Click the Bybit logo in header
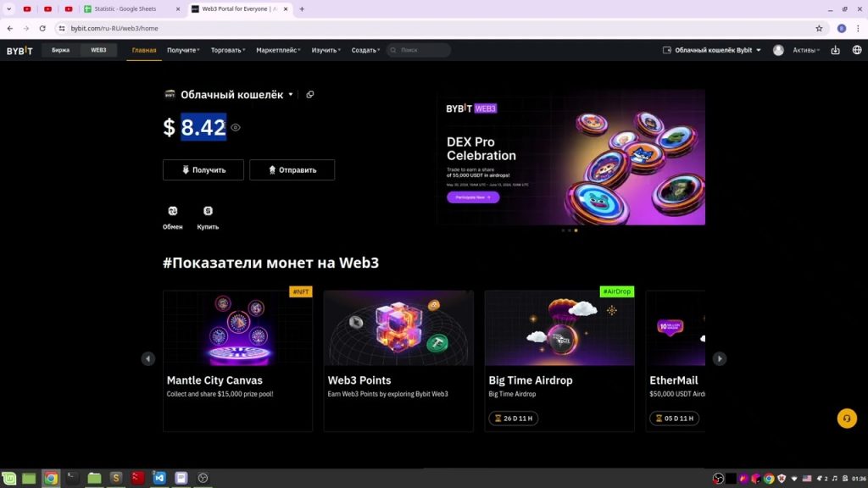Image resolution: width=868 pixels, height=488 pixels. 19,50
